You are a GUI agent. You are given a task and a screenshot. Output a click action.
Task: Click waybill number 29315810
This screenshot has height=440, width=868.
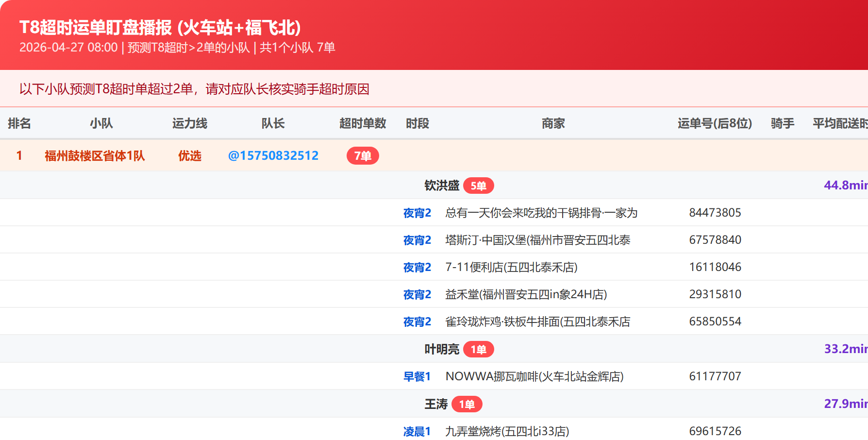(x=715, y=294)
